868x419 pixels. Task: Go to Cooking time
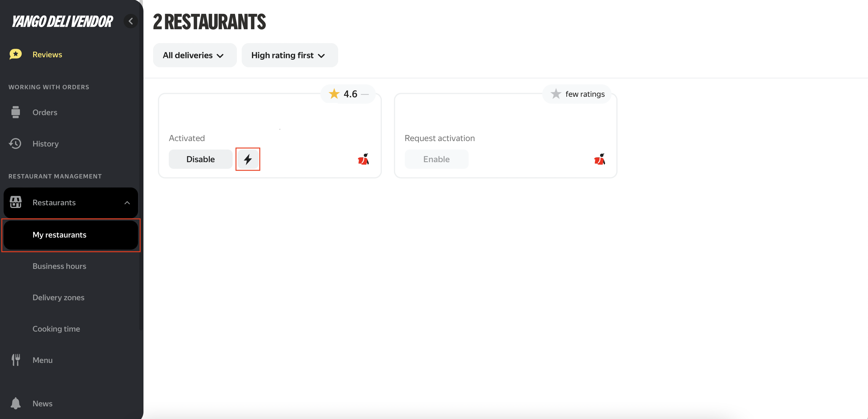click(x=56, y=329)
